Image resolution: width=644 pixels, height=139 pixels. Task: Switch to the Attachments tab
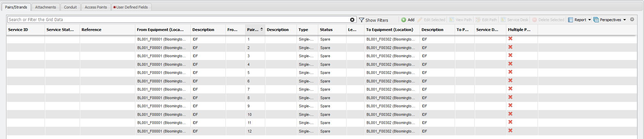click(x=46, y=7)
